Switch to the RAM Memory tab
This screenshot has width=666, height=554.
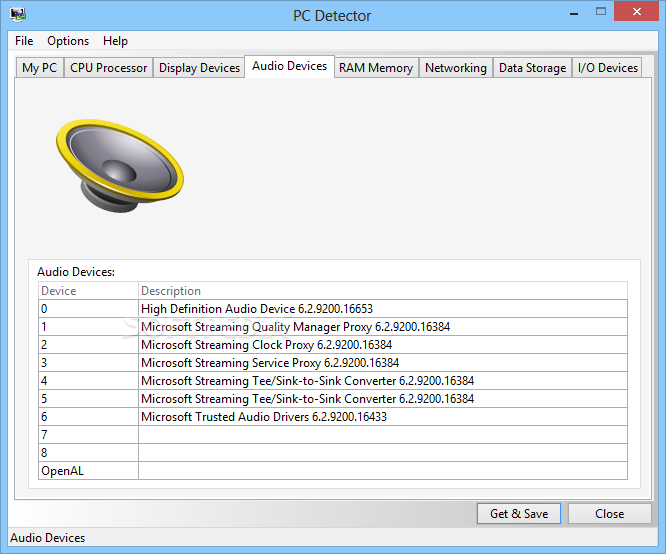click(x=376, y=68)
